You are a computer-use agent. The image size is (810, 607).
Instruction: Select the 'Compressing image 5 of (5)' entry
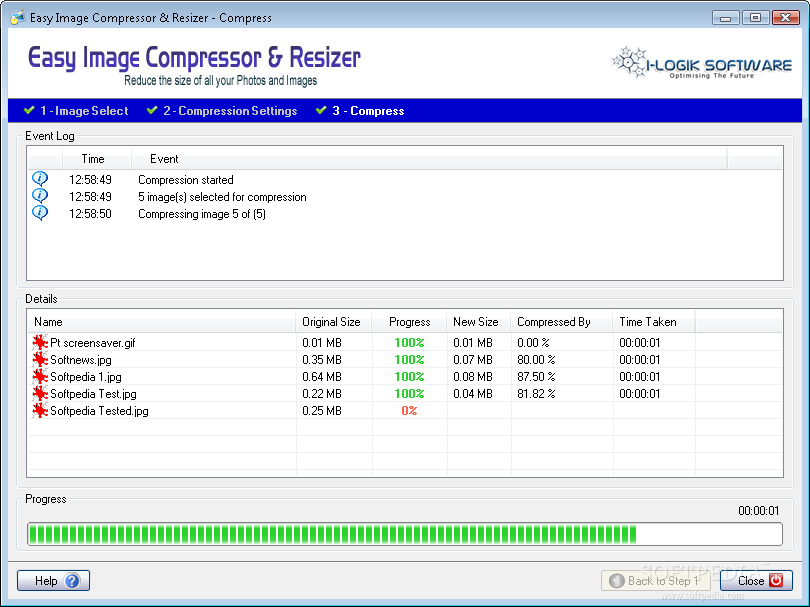[x=202, y=214]
